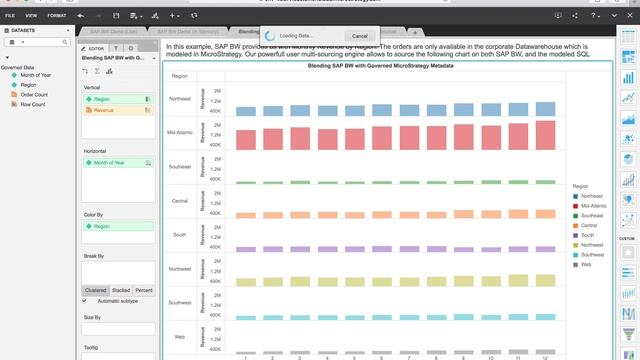Open the Help question-mark menu

[x=595, y=16]
